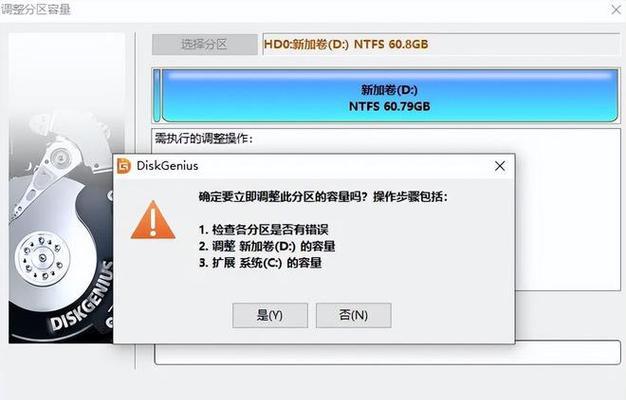Image resolution: width=626 pixels, height=400 pixels.
Task: Click step 1 检查各分区是否有错误 text
Action: [263, 230]
